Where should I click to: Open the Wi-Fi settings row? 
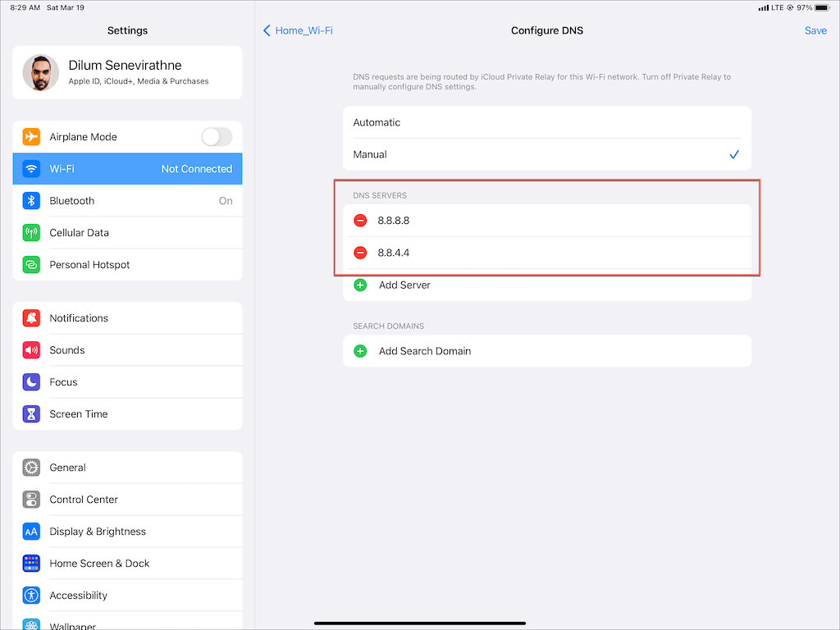[127, 169]
